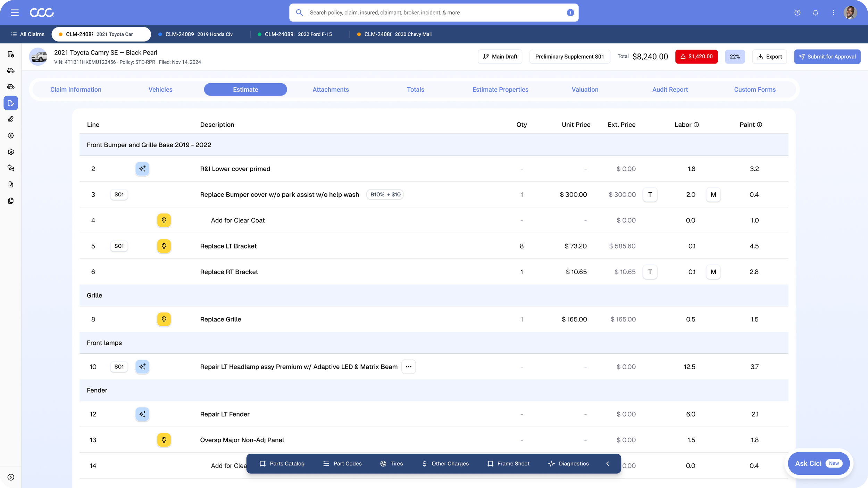Click the first sidebar document icon

click(x=11, y=54)
